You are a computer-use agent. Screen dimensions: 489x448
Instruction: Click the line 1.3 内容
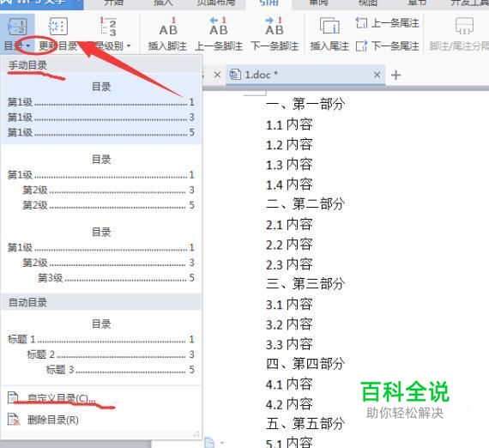[x=289, y=165]
